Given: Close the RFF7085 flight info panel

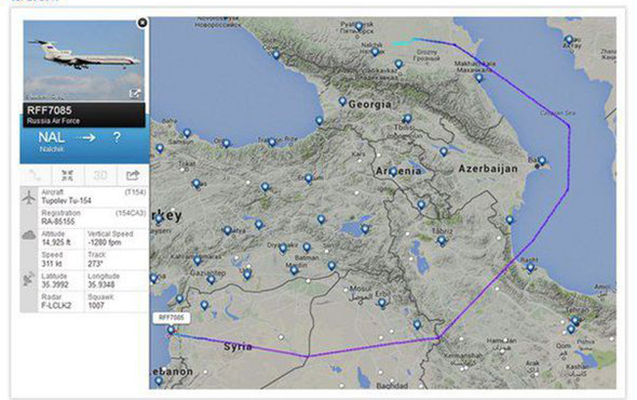Looking at the screenshot, I should pyautogui.click(x=142, y=21).
